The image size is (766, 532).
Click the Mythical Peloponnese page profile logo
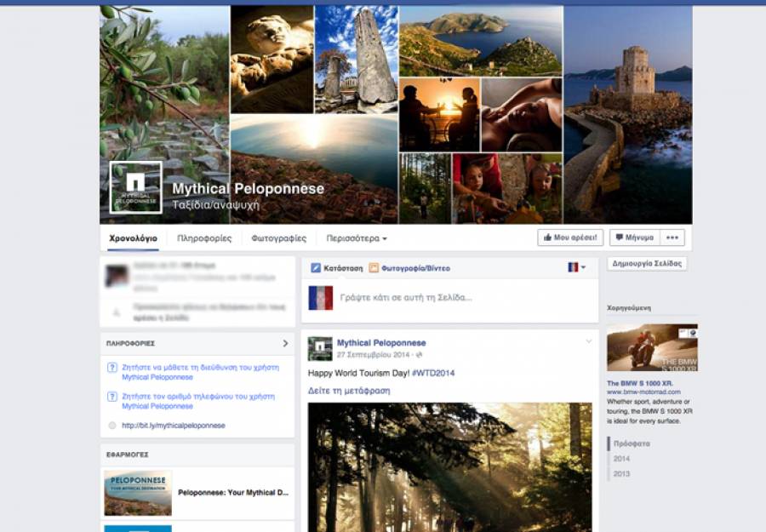(x=135, y=186)
